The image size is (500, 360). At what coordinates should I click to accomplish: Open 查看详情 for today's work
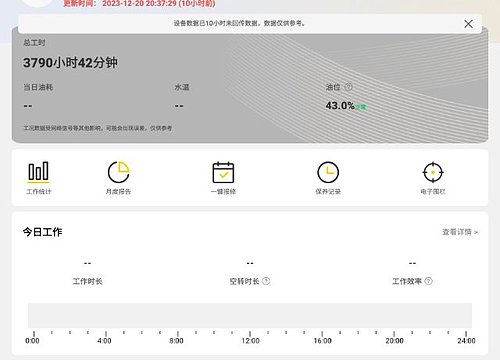point(460,232)
